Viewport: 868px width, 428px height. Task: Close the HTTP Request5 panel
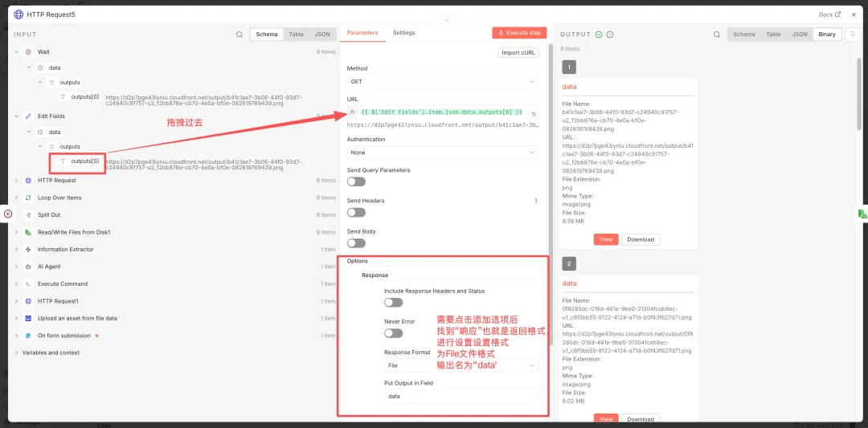854,15
